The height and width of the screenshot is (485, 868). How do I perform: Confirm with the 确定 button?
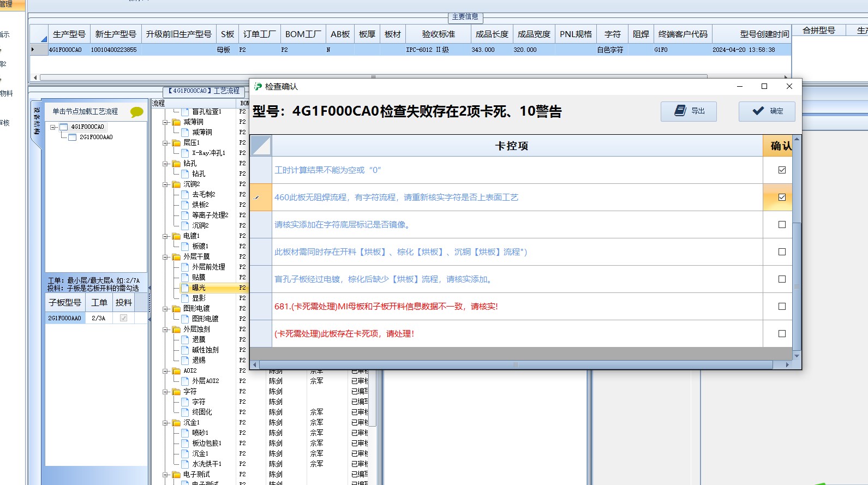[x=767, y=111]
